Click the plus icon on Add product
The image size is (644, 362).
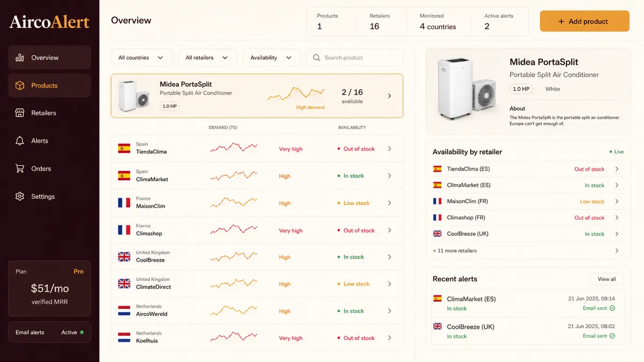[x=561, y=21]
